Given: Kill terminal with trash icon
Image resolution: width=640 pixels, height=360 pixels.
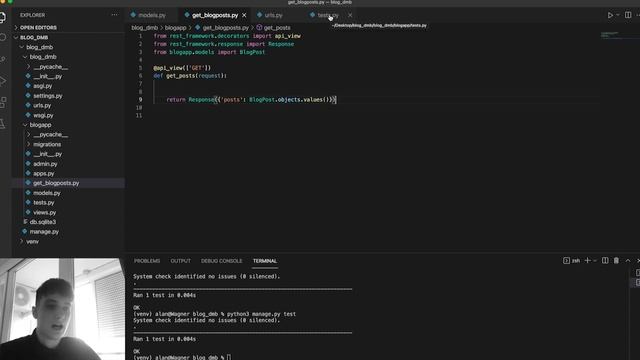Looking at the screenshot, I should tap(616, 260).
